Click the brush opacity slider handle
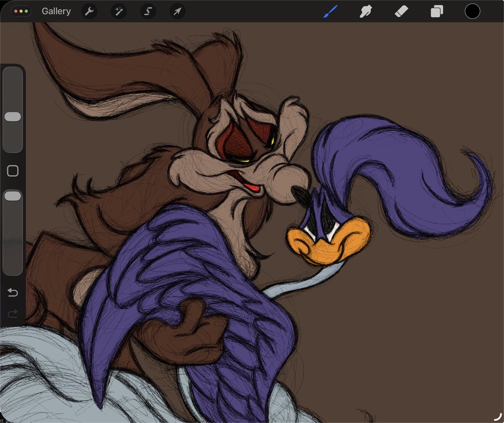 [13, 196]
